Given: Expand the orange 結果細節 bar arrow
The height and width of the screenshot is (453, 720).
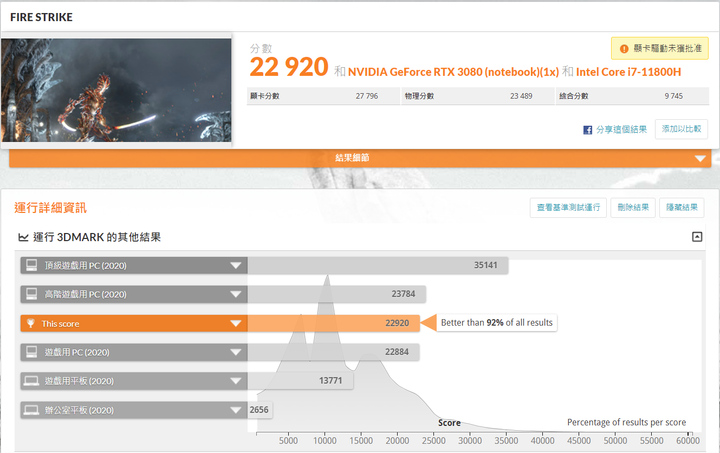Looking at the screenshot, I should [700, 158].
